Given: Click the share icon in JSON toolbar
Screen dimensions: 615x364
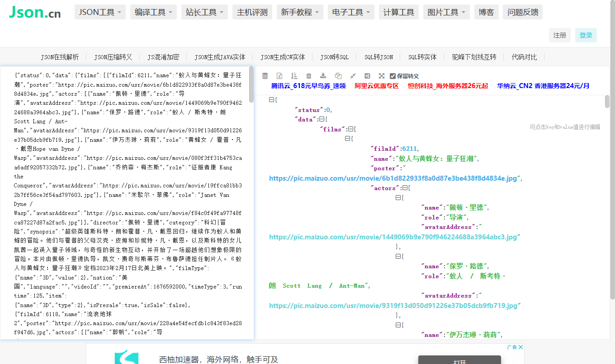Looking at the screenshot, I should tap(367, 76).
